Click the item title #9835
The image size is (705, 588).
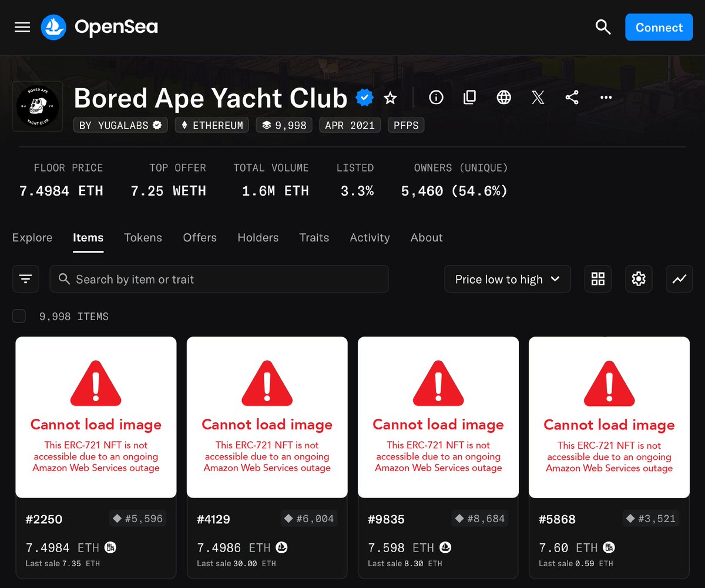[x=386, y=519]
